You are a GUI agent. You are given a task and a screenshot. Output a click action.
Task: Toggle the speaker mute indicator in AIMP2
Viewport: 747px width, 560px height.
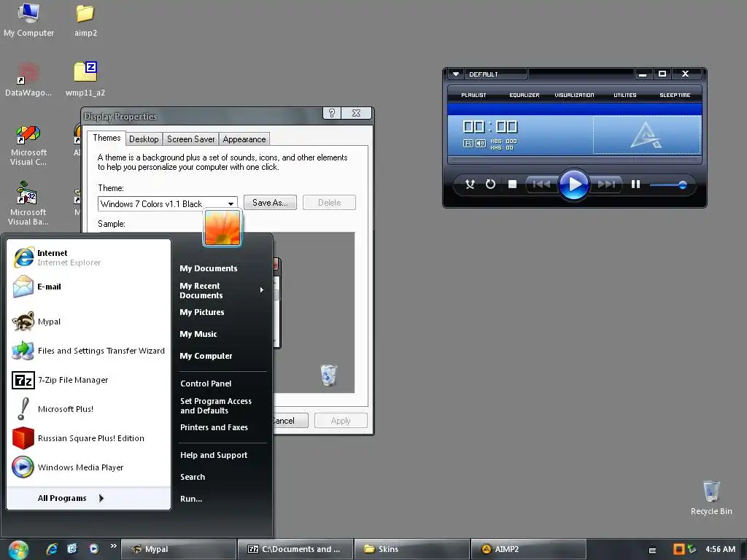[x=481, y=144]
